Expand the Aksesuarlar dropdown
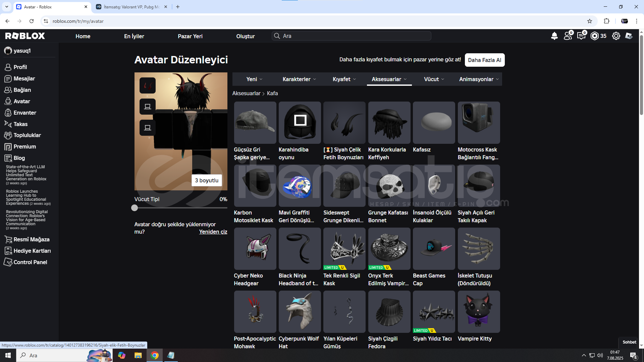This screenshot has width=644, height=362. (389, 79)
